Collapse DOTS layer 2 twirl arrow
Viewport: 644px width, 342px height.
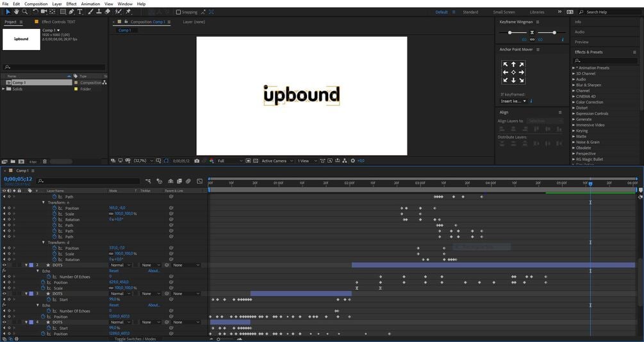pos(26,265)
